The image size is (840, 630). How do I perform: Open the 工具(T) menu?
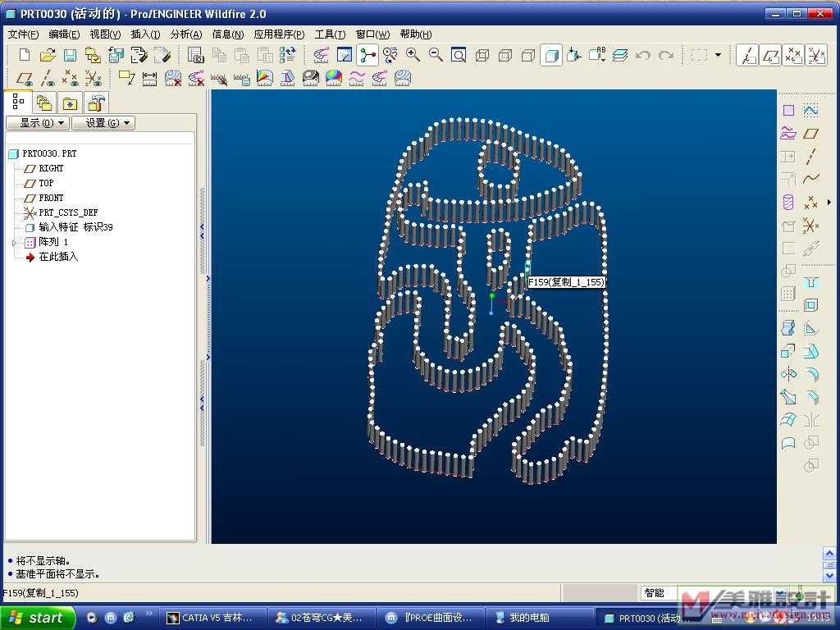[330, 34]
